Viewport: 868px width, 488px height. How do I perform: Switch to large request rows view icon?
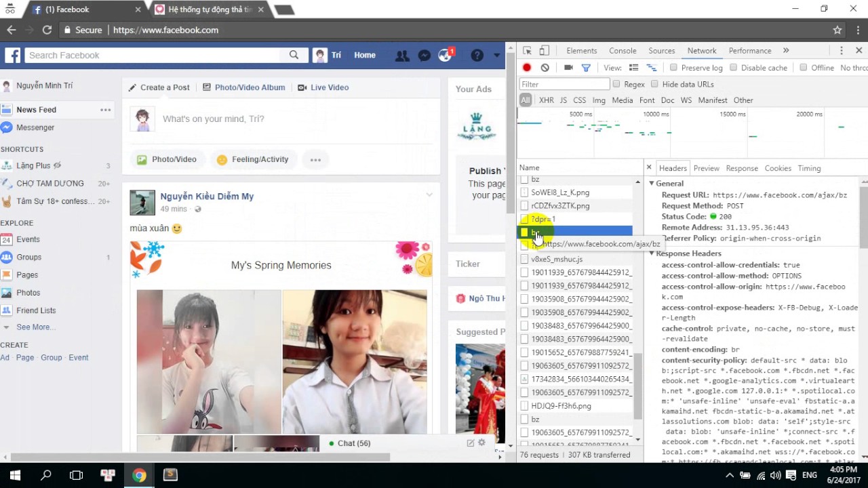[x=633, y=68]
